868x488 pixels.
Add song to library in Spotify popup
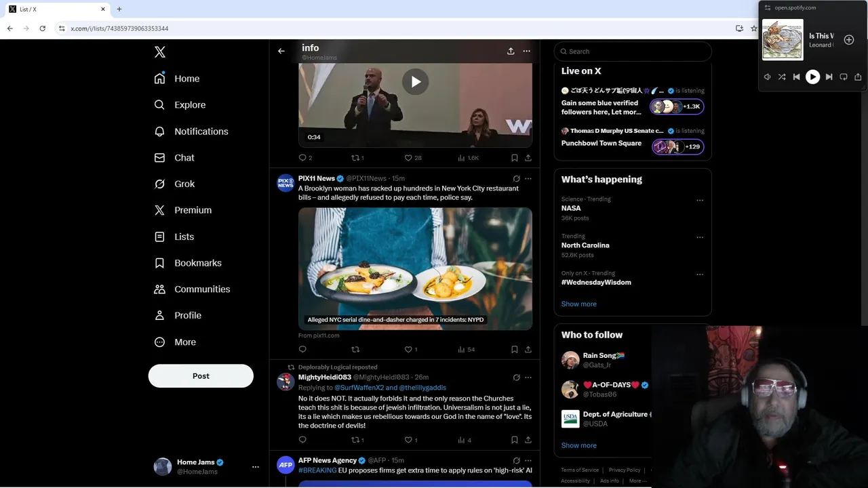coord(849,40)
